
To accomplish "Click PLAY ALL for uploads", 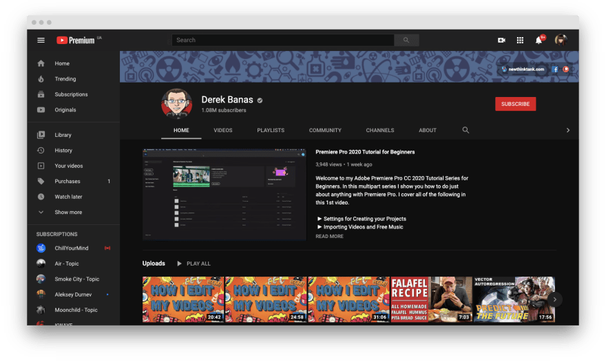I will pyautogui.click(x=194, y=264).
